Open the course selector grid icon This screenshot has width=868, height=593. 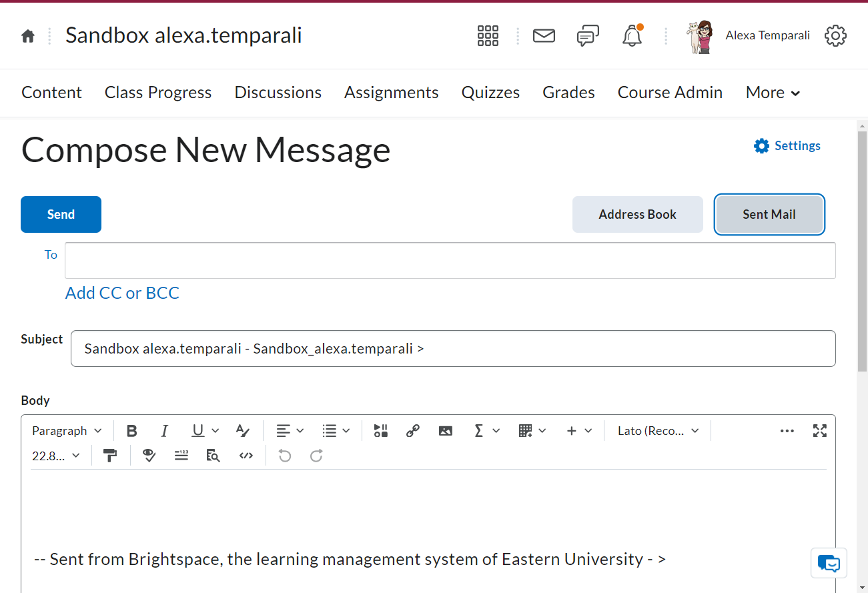488,36
